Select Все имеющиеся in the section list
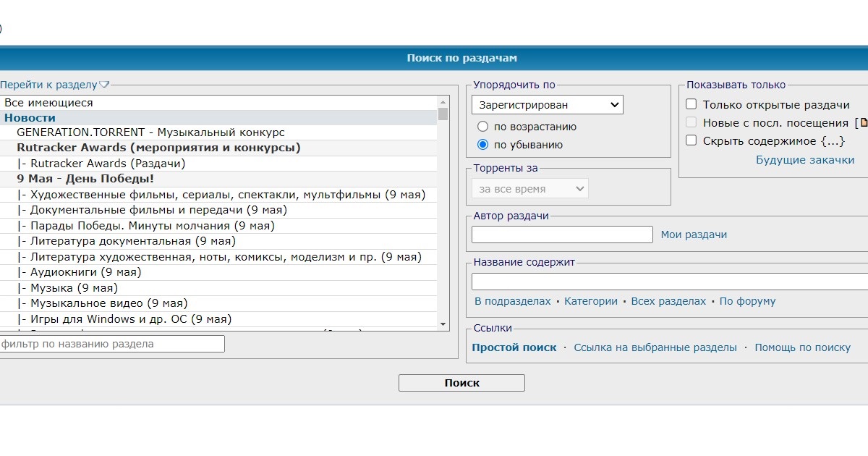This screenshot has width=868, height=456. 48,103
